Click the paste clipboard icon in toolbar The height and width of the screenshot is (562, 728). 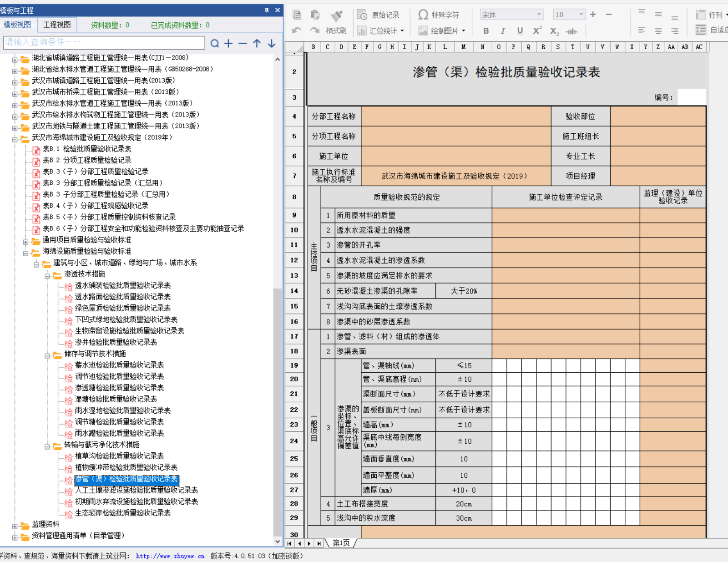(x=315, y=15)
